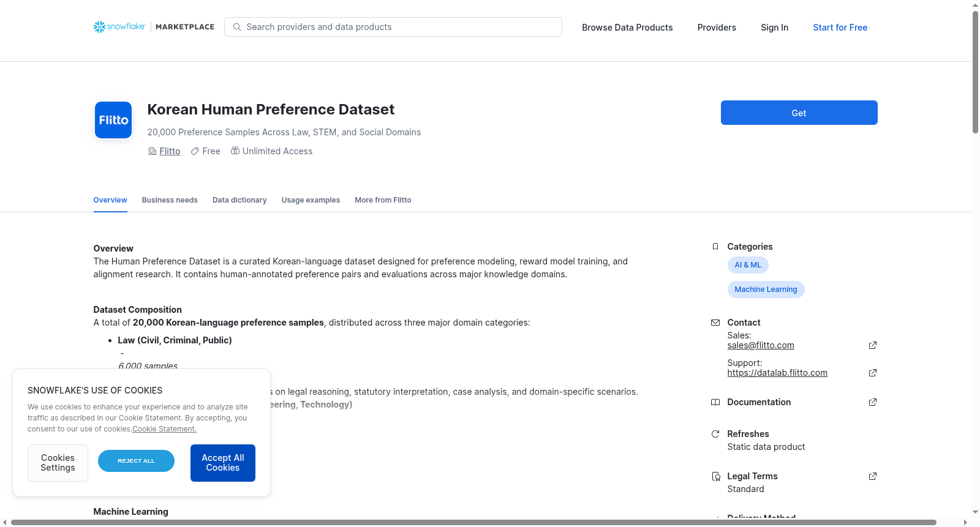Open the Legal Terms external link icon
The height and width of the screenshot is (527, 980).
(873, 476)
